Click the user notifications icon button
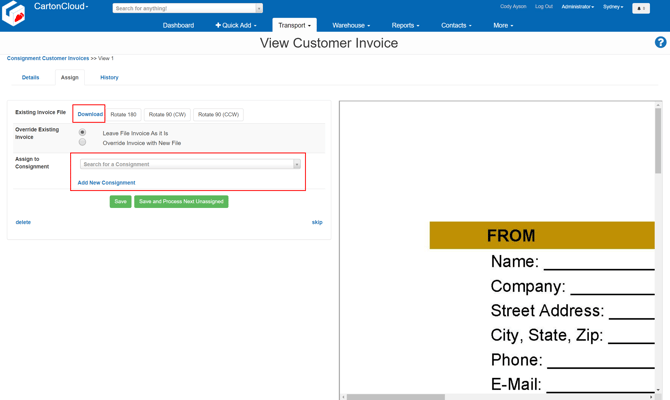Viewport: 670px width, 400px height. tap(641, 8)
